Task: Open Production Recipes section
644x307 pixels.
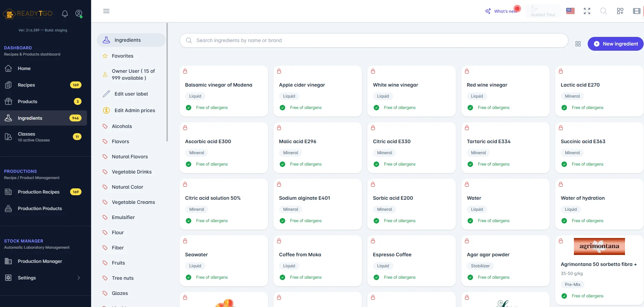Action: coord(44,192)
